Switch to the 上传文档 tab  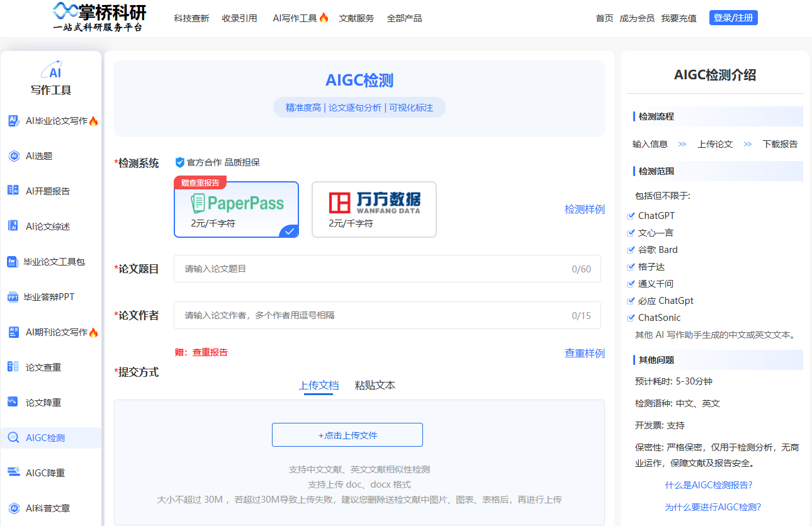pyautogui.click(x=319, y=386)
